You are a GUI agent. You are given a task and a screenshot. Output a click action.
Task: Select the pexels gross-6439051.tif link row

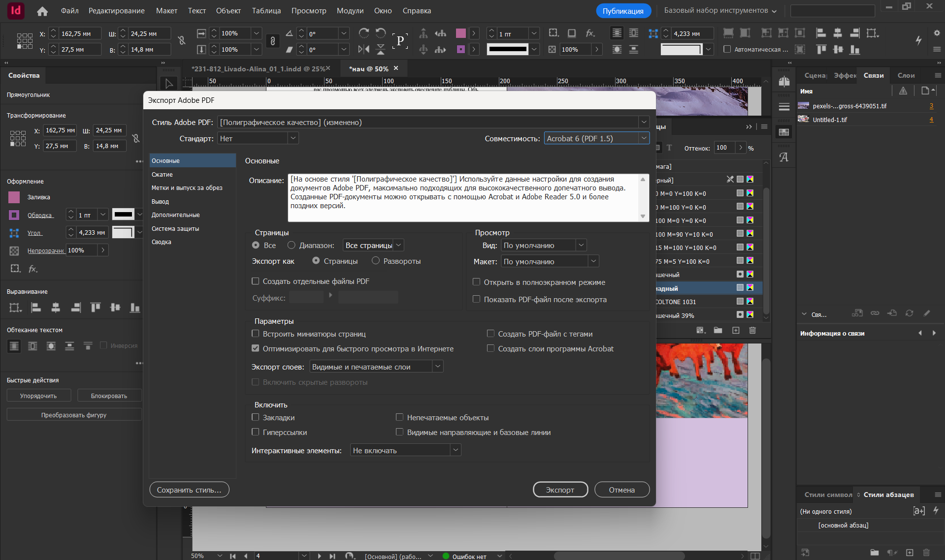coord(867,106)
